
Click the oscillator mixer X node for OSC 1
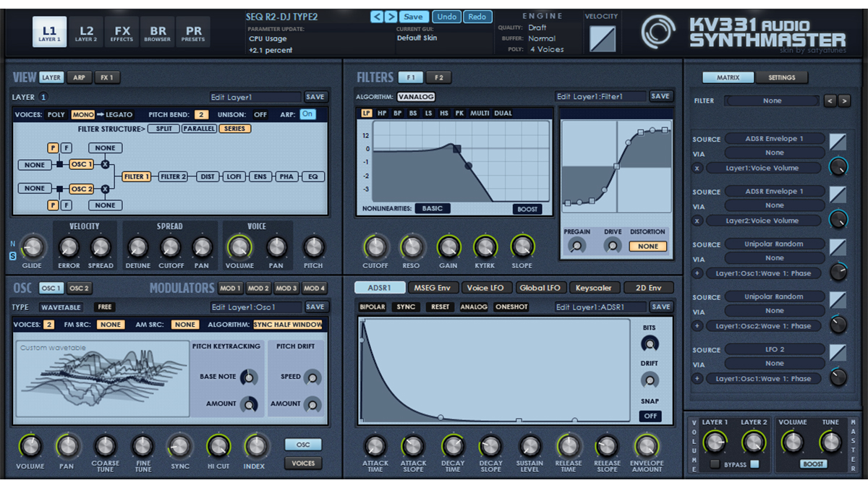[x=105, y=165]
